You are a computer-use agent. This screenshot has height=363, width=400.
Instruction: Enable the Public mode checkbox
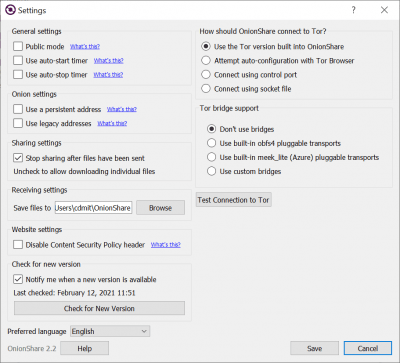(x=18, y=46)
